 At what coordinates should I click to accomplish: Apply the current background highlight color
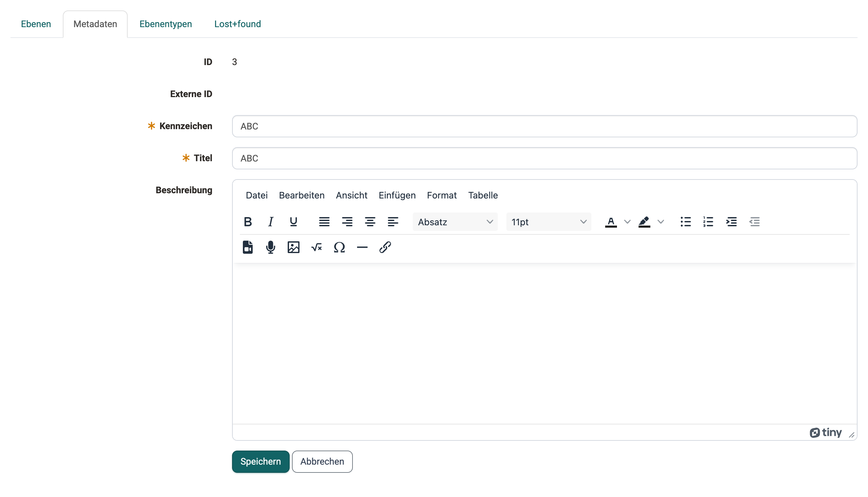[x=644, y=222]
